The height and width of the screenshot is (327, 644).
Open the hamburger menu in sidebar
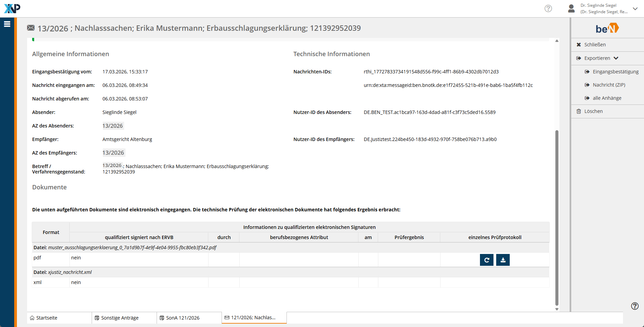pos(7,24)
